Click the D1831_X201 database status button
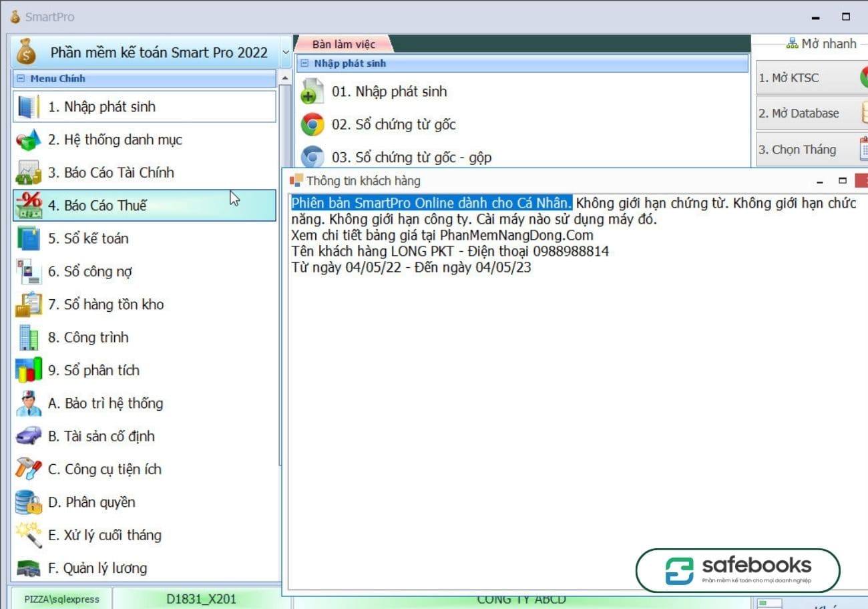Image resolution: width=868 pixels, height=609 pixels. (x=201, y=599)
